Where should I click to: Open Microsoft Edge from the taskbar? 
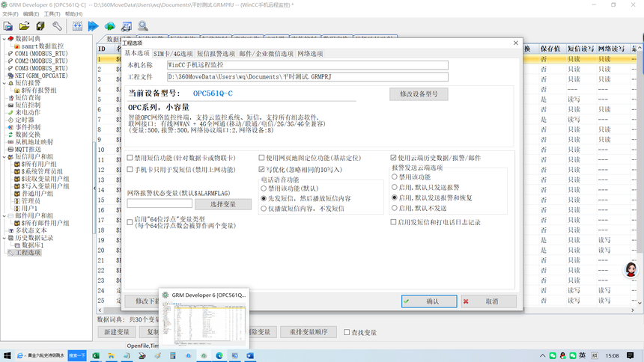(219, 355)
